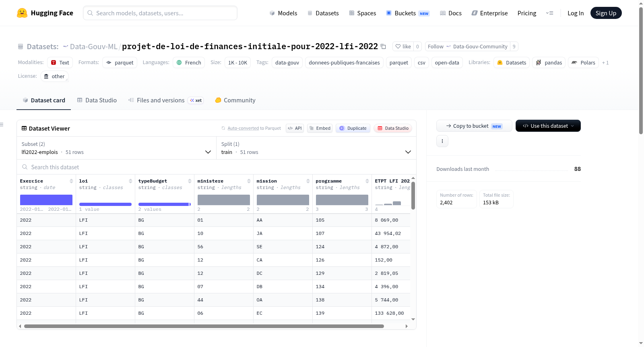Focus the main search models field
This screenshot has height=347, width=644.
tap(160, 13)
